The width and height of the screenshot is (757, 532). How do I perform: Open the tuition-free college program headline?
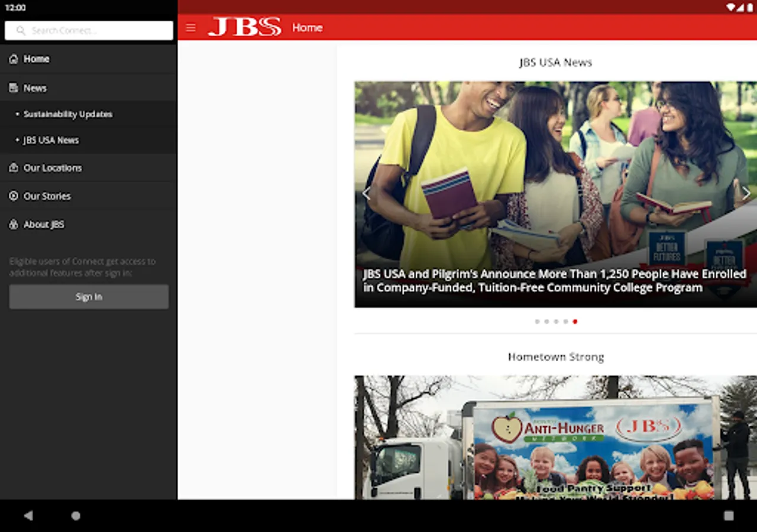[x=555, y=281]
